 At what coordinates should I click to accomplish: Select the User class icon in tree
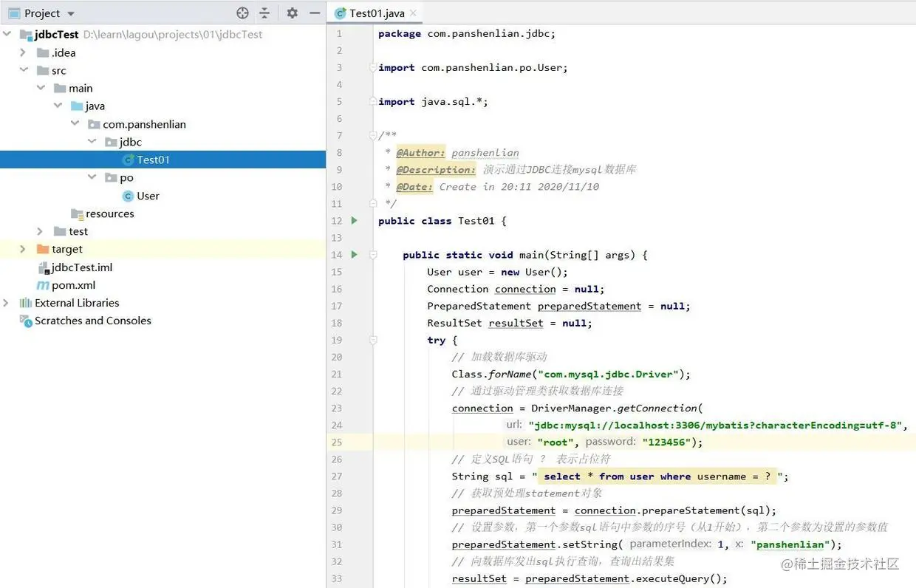click(128, 196)
